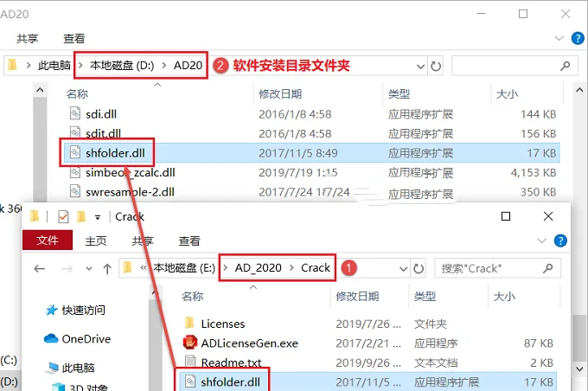The image size is (588, 391).
Task: Sort by 大小 column in Crack window
Action: [x=504, y=297]
